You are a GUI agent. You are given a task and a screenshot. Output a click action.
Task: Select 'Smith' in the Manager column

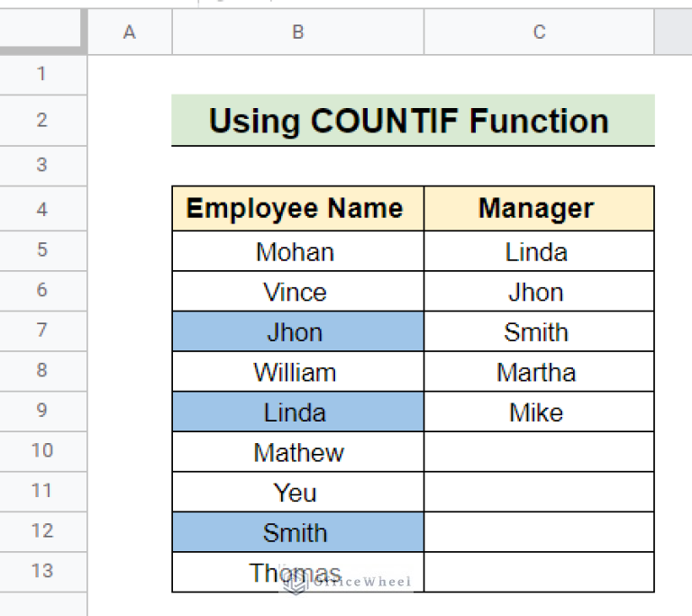point(539,331)
